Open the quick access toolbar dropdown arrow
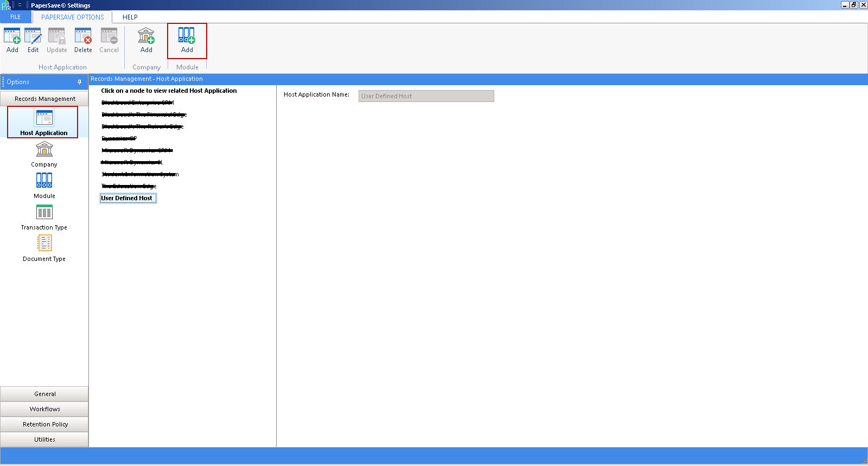868x466 pixels. click(20, 5)
